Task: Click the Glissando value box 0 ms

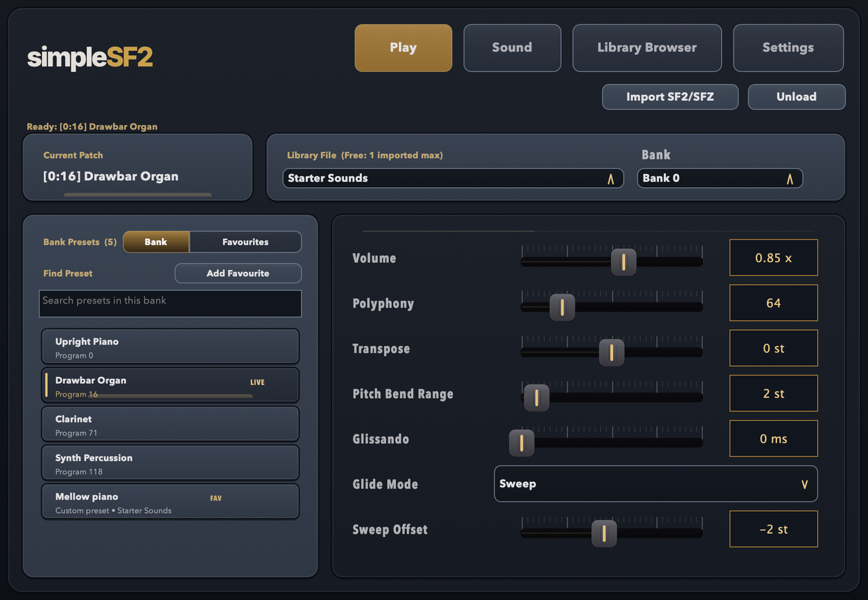Action: [774, 439]
